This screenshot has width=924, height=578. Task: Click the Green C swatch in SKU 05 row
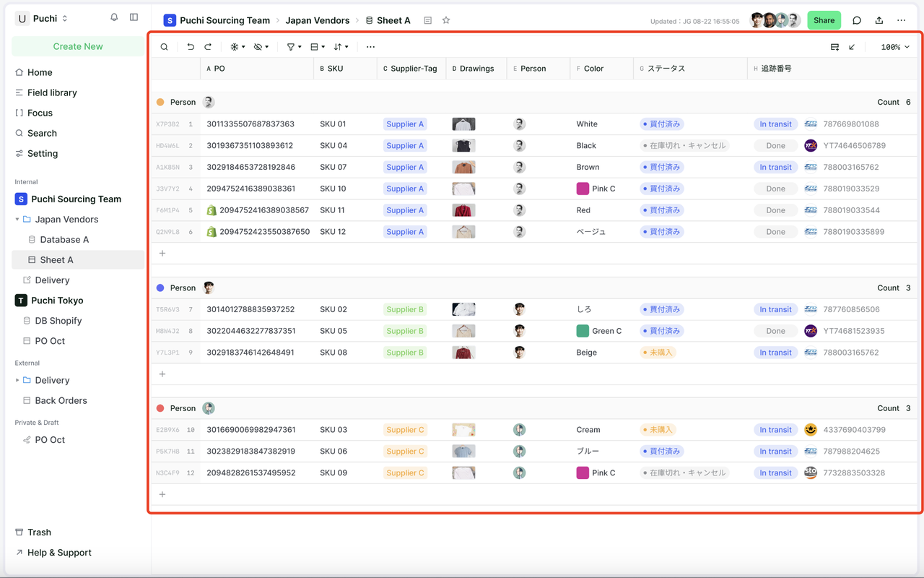(x=583, y=331)
